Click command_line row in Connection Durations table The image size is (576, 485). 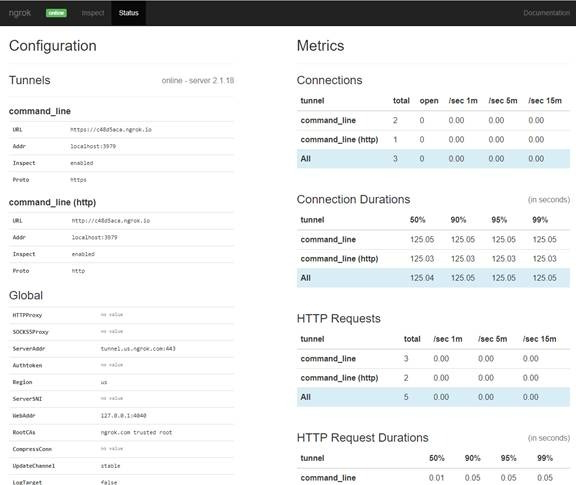click(x=433, y=240)
